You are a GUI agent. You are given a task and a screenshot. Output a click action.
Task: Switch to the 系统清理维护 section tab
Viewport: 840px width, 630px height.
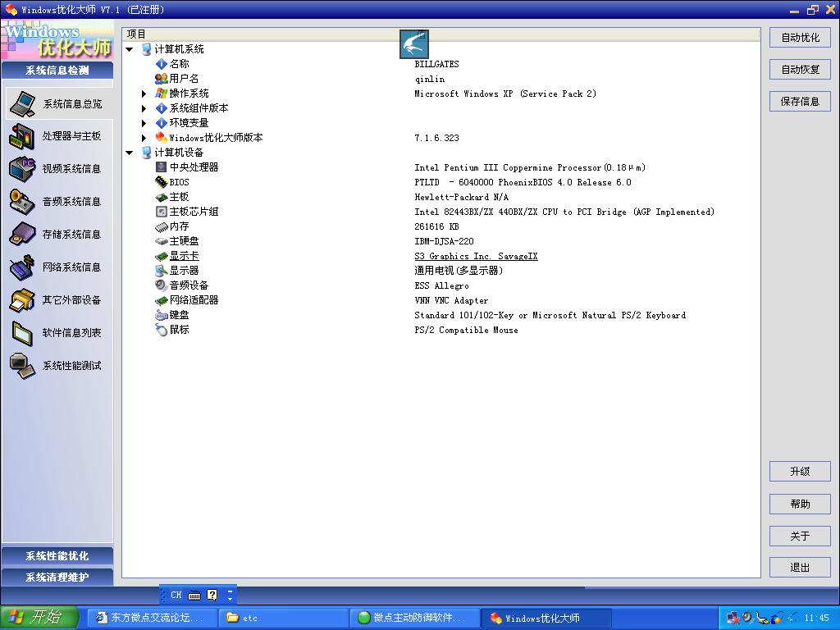(57, 577)
